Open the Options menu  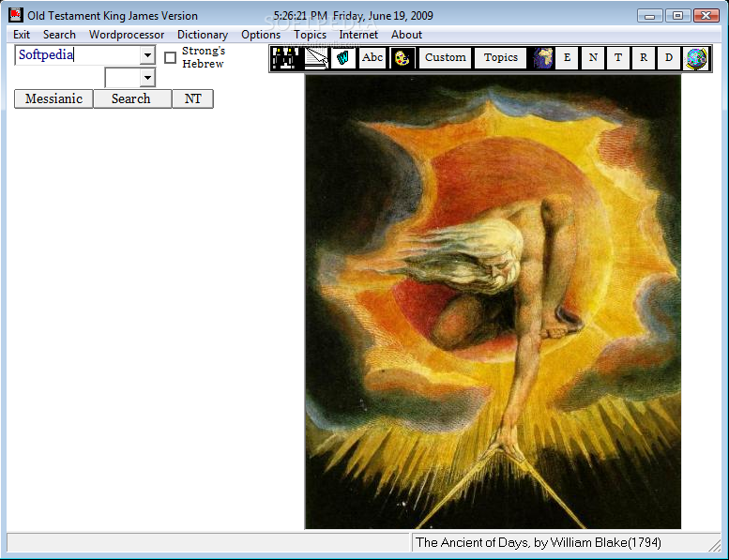[x=261, y=35]
